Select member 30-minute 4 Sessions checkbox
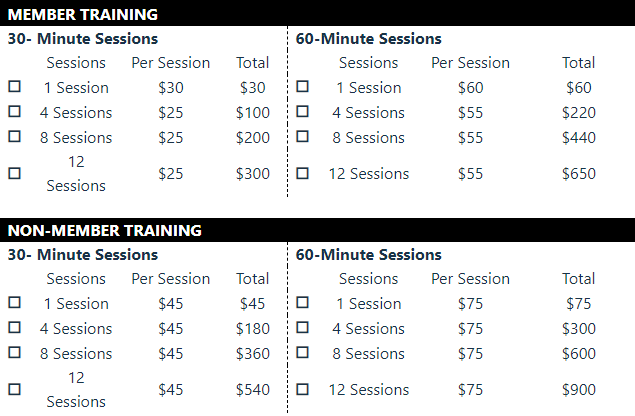Image resolution: width=635 pixels, height=416 pixels. [x=14, y=112]
